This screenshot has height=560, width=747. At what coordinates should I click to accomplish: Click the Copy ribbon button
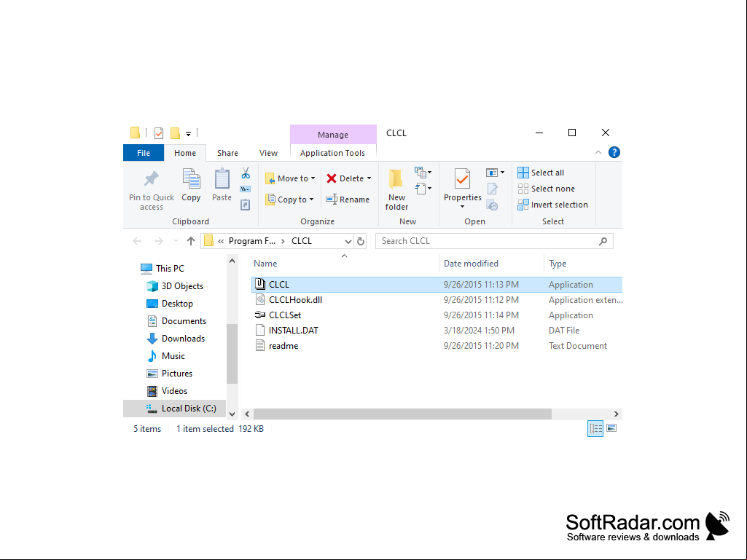click(191, 185)
